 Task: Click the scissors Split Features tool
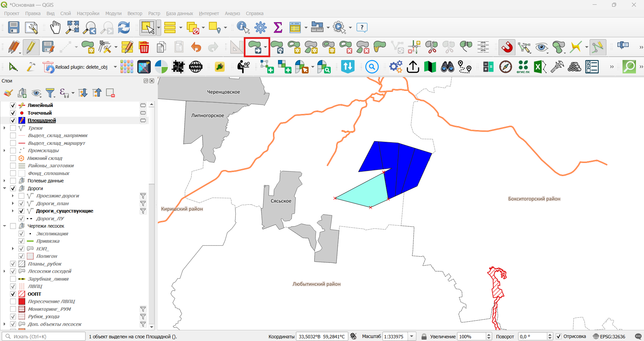431,47
